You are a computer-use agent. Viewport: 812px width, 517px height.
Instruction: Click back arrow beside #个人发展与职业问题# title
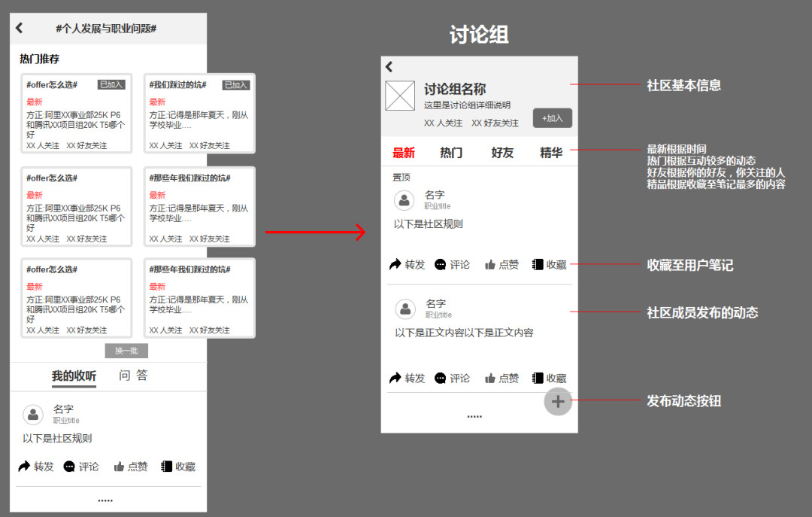coord(20,28)
